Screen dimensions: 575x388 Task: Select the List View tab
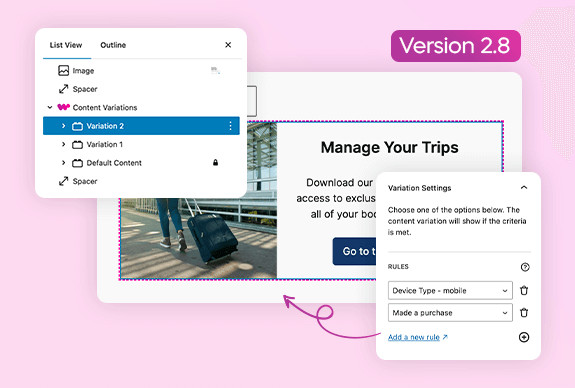66,45
